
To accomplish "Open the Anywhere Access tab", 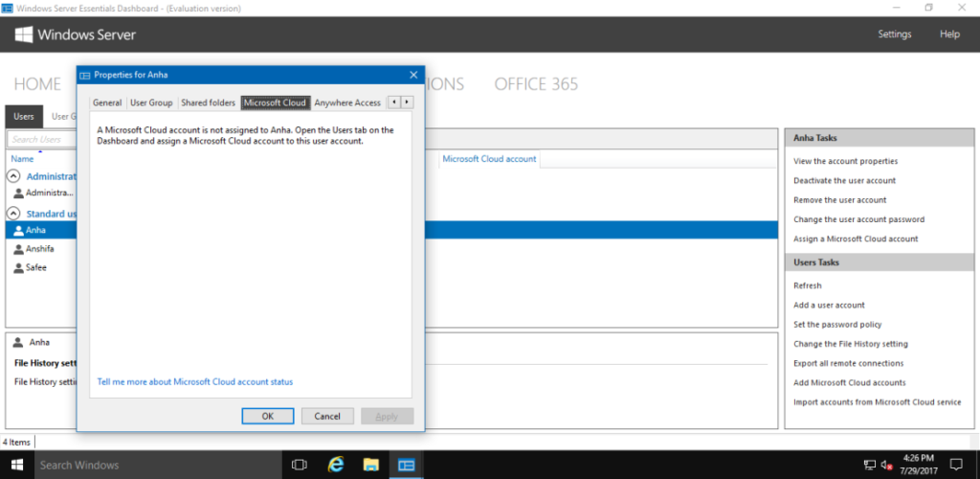I will (347, 103).
